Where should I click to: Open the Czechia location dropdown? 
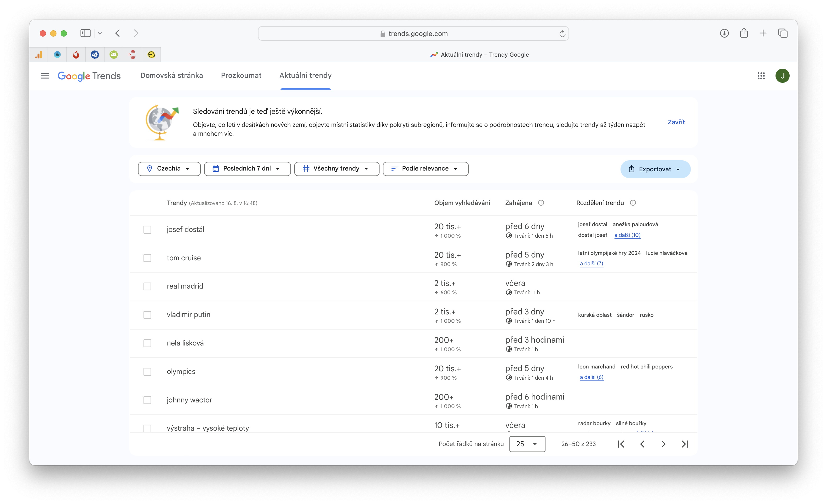169,169
